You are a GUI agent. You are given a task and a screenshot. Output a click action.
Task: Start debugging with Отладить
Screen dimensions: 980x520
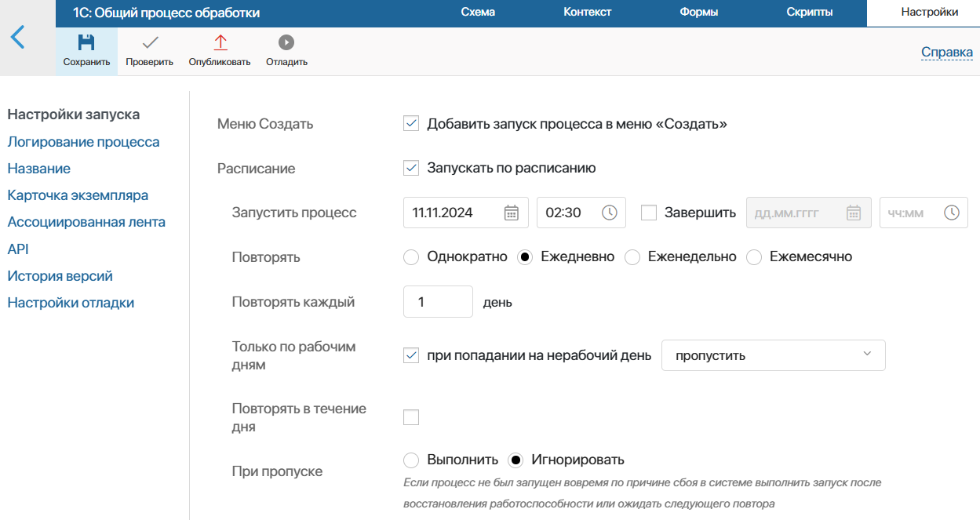point(286,51)
